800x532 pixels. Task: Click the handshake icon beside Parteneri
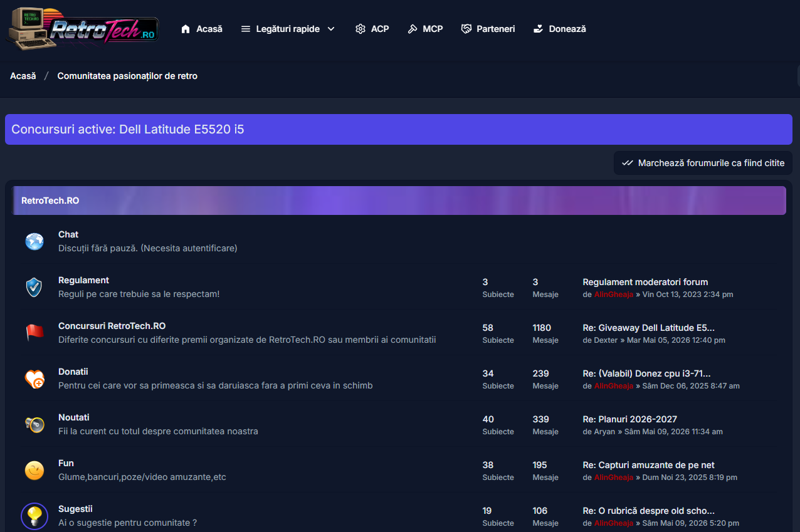pyautogui.click(x=466, y=29)
